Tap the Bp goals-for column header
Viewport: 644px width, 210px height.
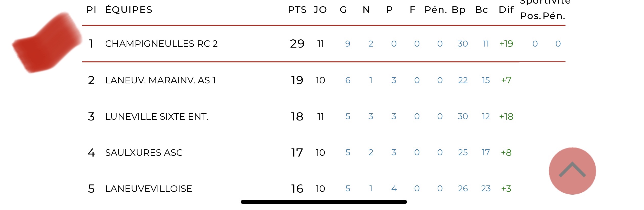[458, 10]
